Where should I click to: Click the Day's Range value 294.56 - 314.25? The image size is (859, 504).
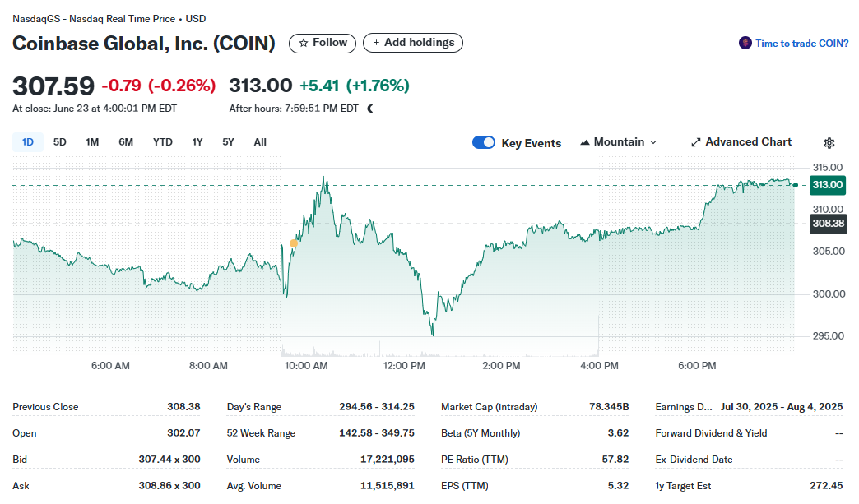[x=377, y=407]
